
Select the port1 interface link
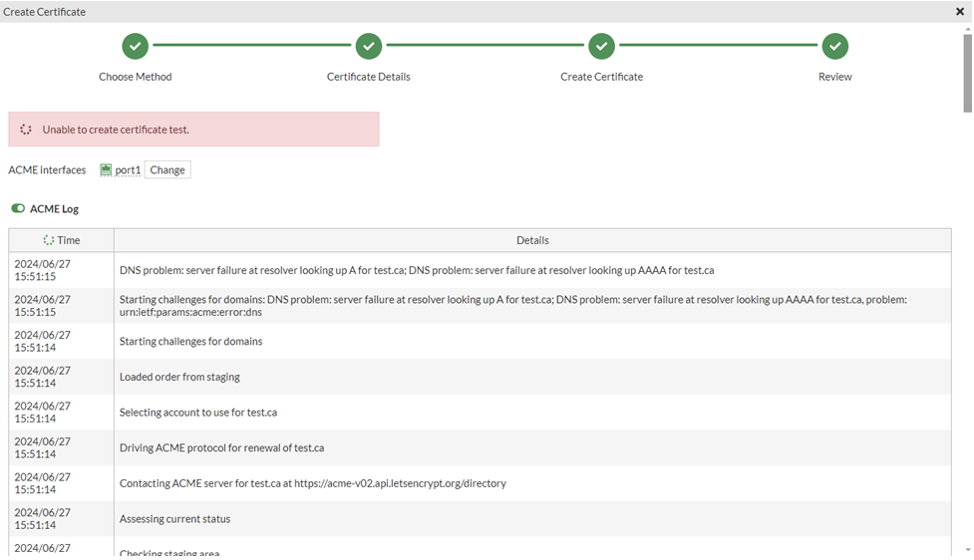pos(128,170)
